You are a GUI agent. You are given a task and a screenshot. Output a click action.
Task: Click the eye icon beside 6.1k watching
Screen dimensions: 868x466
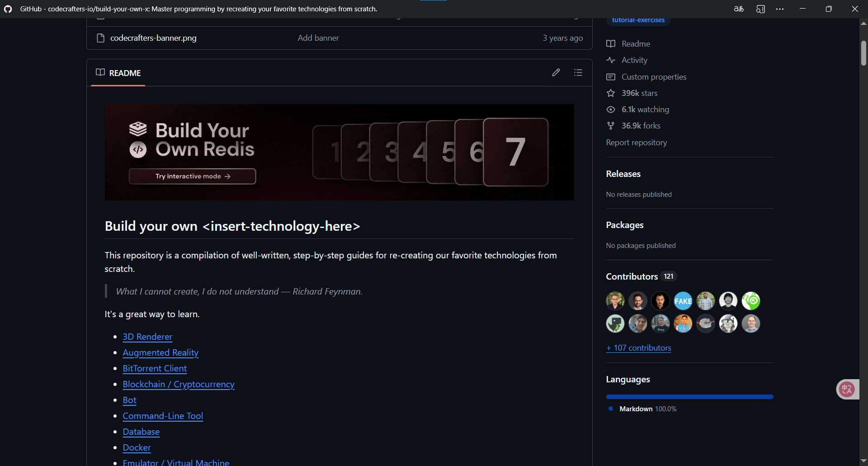coord(611,109)
